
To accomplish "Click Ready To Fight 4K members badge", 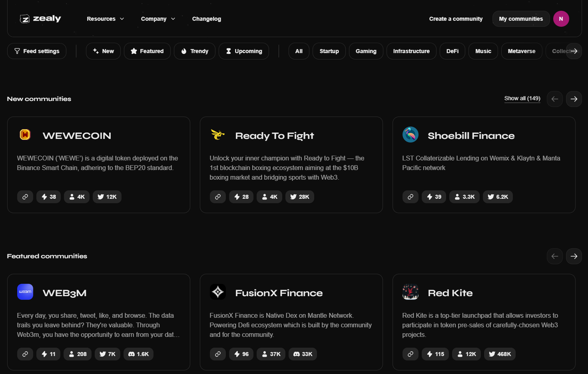I will [x=269, y=197].
